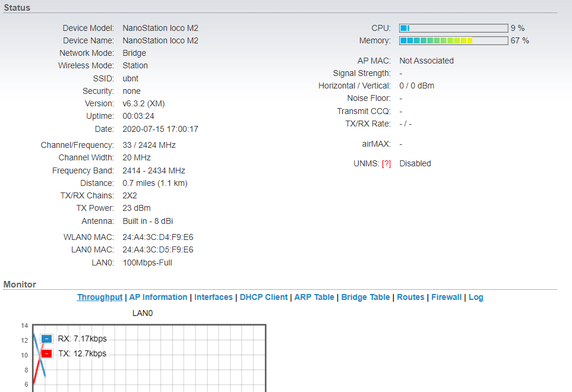572x392 pixels.
Task: Show the Routes page
Action: tap(410, 298)
